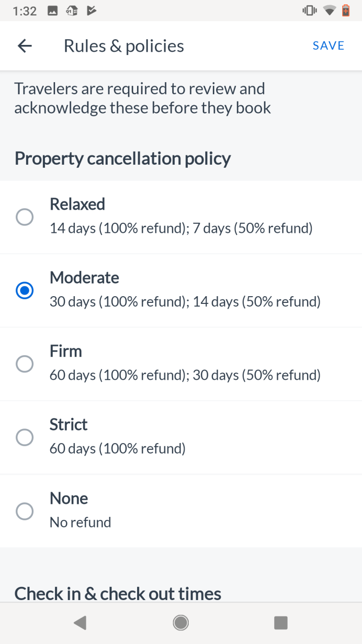Tap the Rules & policies page title

[124, 46]
